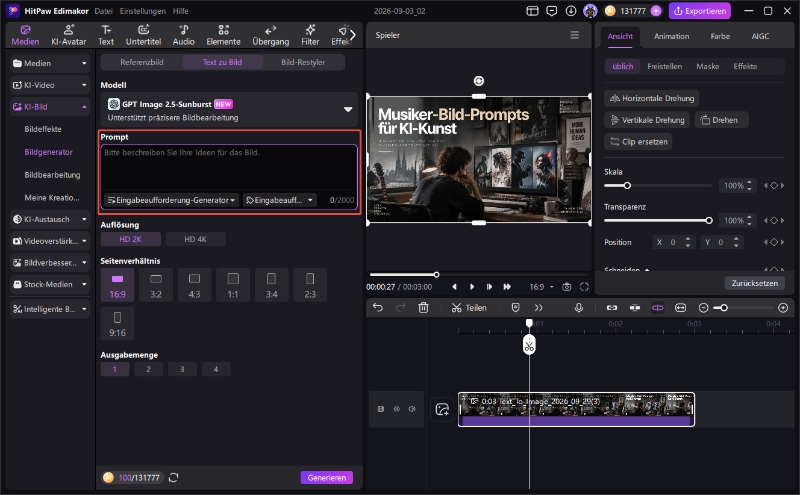Choose 16:9 aspect ratio
Viewport: 800px width, 495px height.
coord(117,285)
